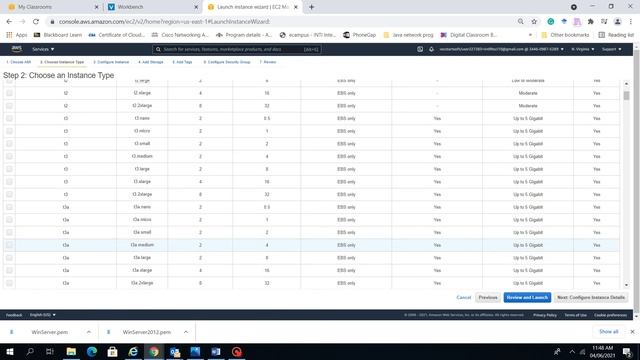Open the notifications bell icon
This screenshot has width=640, height=360.
[x=431, y=49]
